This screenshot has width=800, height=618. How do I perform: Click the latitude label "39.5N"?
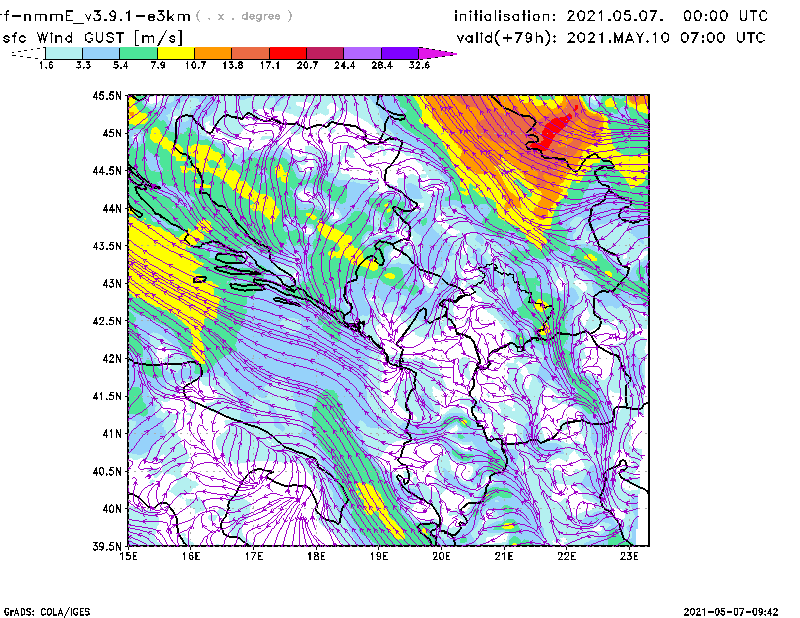click(x=107, y=547)
